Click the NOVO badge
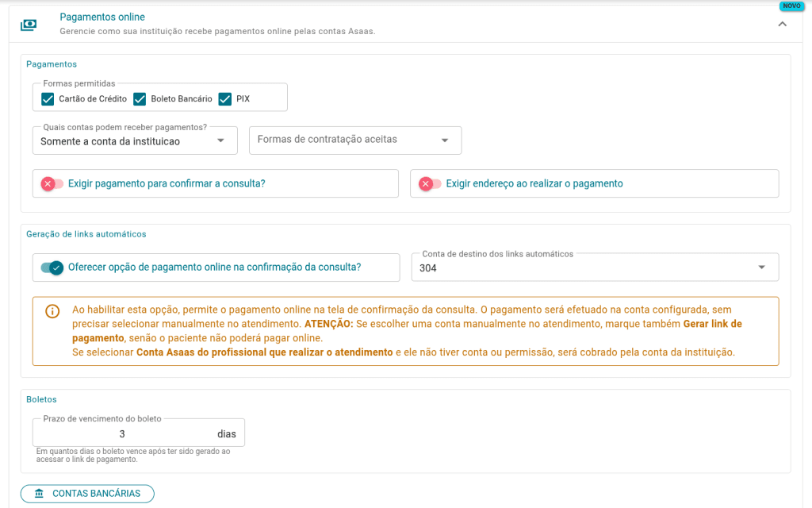 pyautogui.click(x=791, y=6)
